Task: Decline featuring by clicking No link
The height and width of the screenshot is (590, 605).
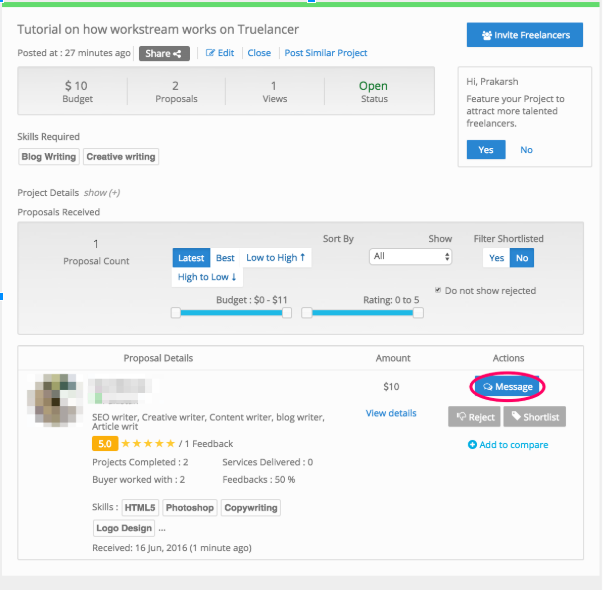Action: pos(528,150)
